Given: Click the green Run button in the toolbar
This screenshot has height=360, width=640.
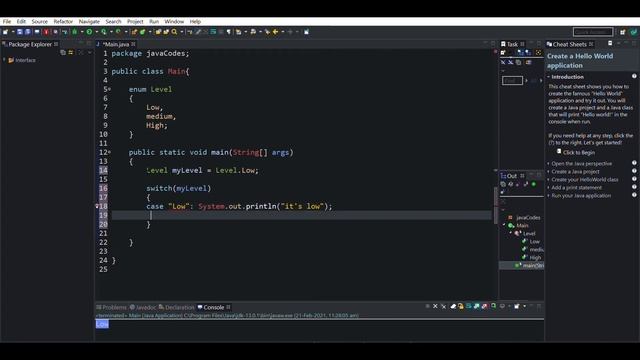Looking at the screenshot, I should (89, 31).
